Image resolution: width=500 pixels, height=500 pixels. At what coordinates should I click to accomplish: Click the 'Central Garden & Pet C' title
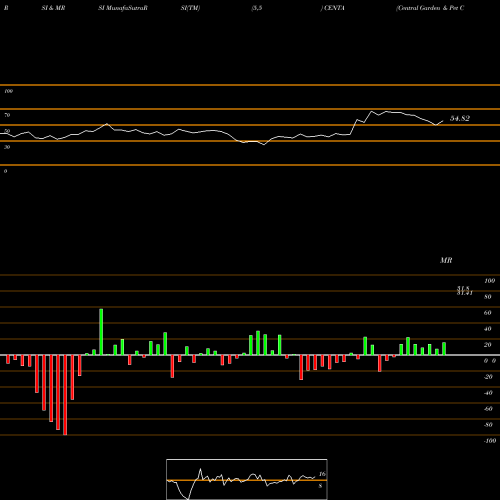coord(430,8)
